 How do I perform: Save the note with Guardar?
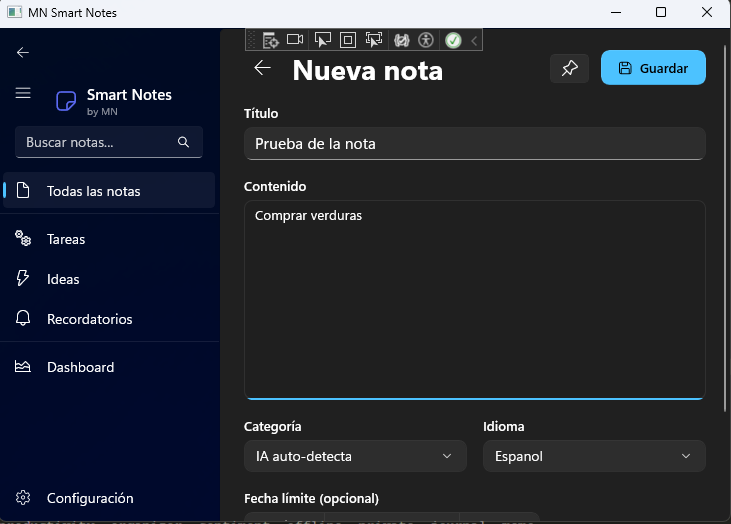coord(653,68)
